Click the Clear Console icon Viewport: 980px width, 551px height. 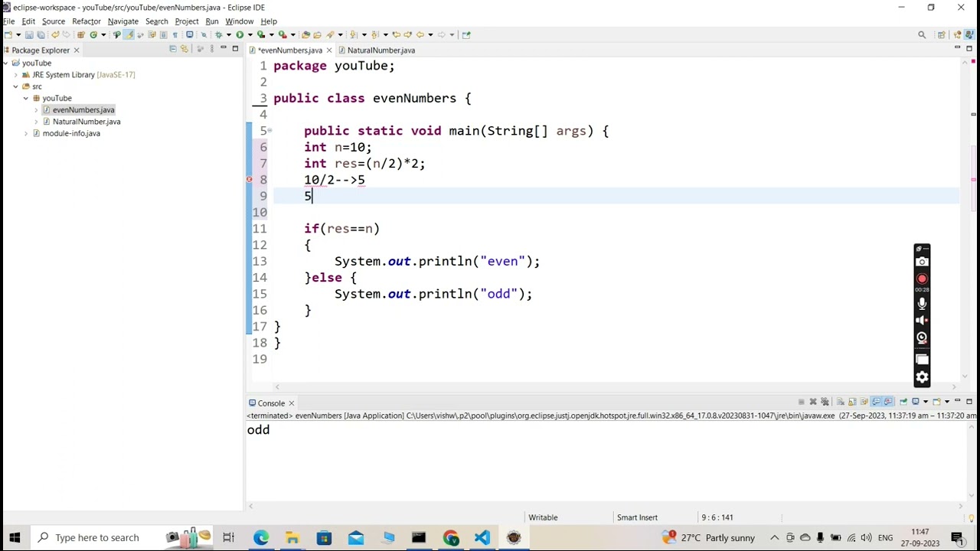[841, 402]
